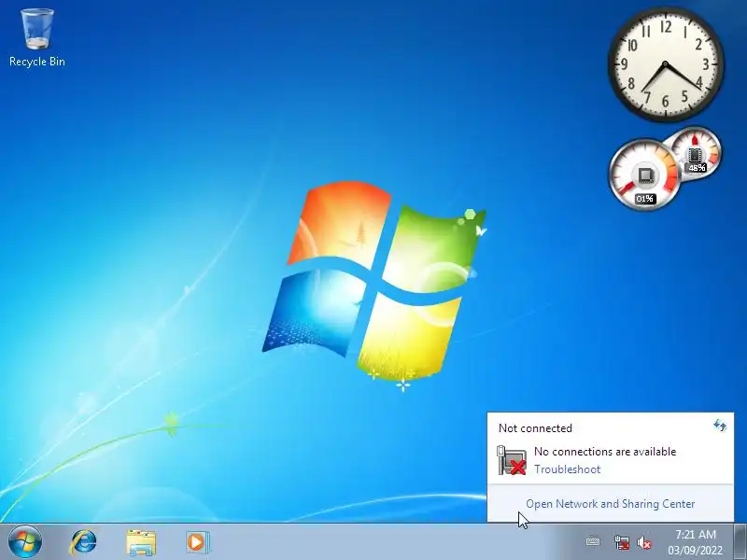The image size is (747, 560).
Task: Open the Start menu orb
Action: (x=25, y=542)
